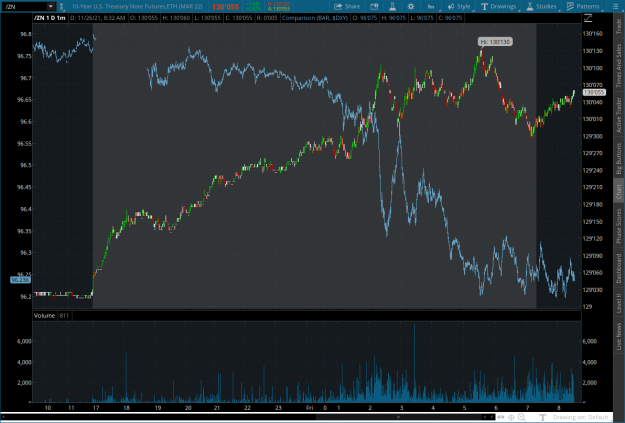Open chart settings gear icon
This screenshot has width=625, height=423.
tap(411, 6)
